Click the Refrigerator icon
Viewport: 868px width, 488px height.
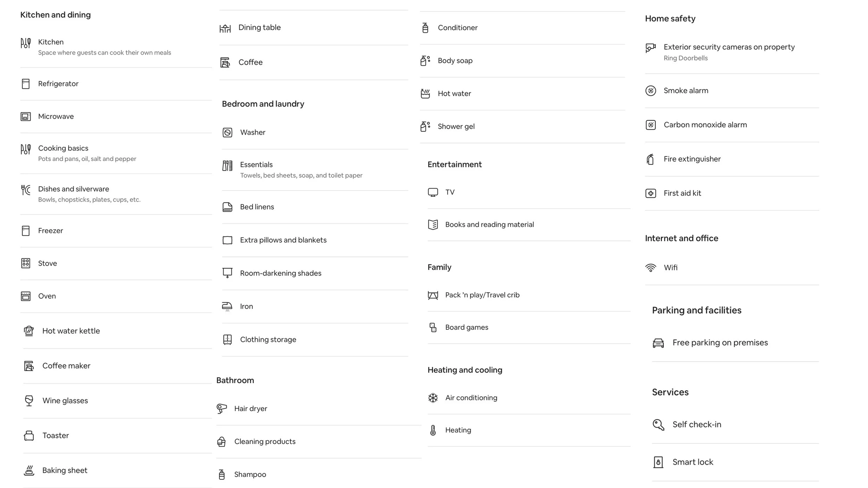point(26,84)
